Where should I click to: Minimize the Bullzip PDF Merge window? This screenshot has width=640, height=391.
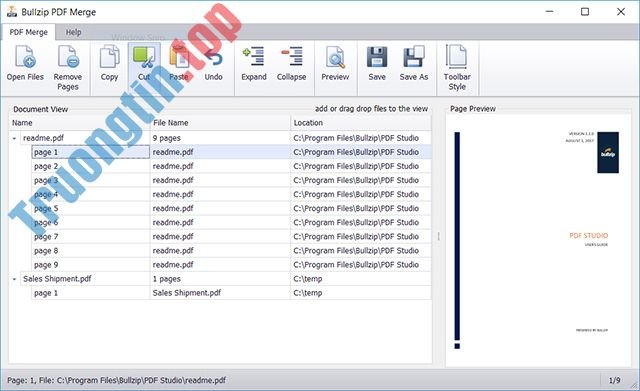point(550,11)
